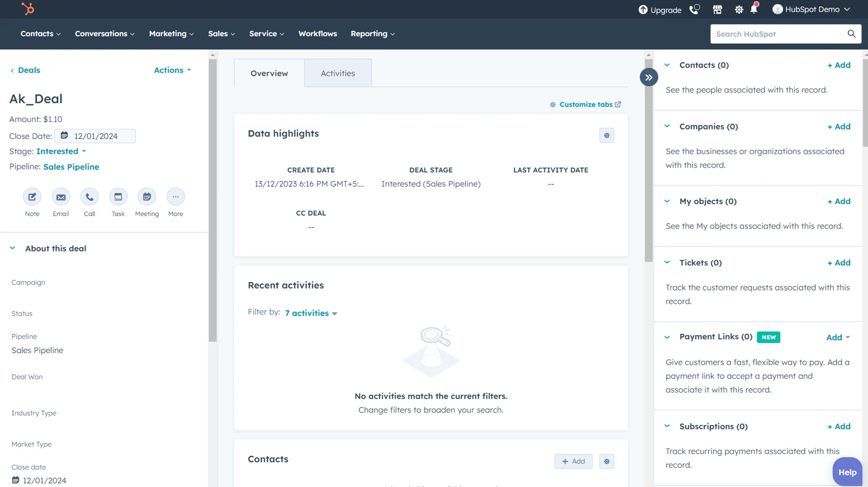The image size is (868, 487).
Task: Collapse the 'About this deal' section
Action: click(12, 248)
